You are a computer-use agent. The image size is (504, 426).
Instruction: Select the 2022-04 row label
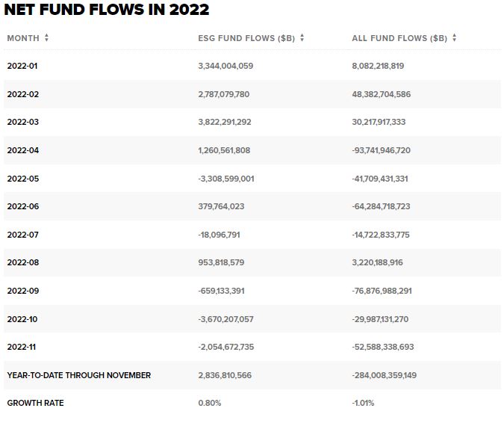(22, 150)
